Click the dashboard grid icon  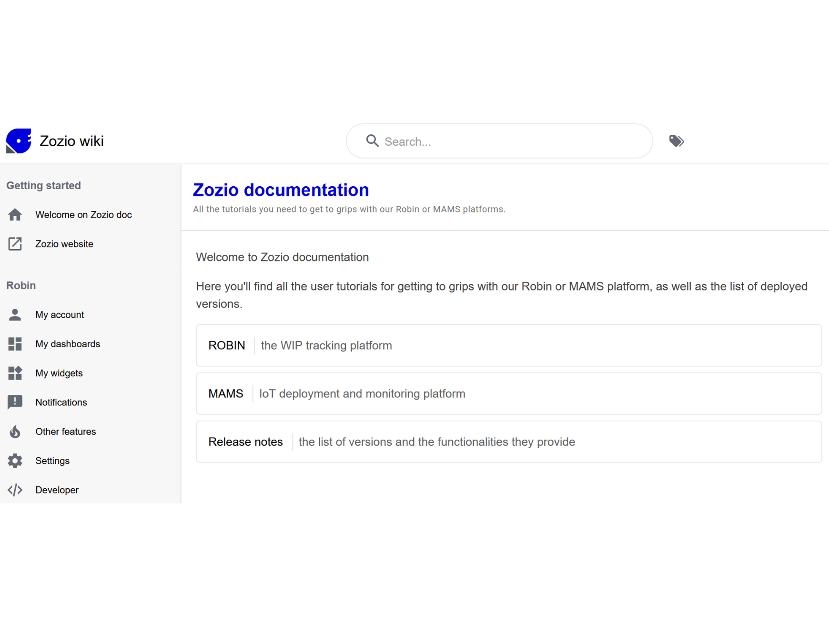click(x=15, y=344)
